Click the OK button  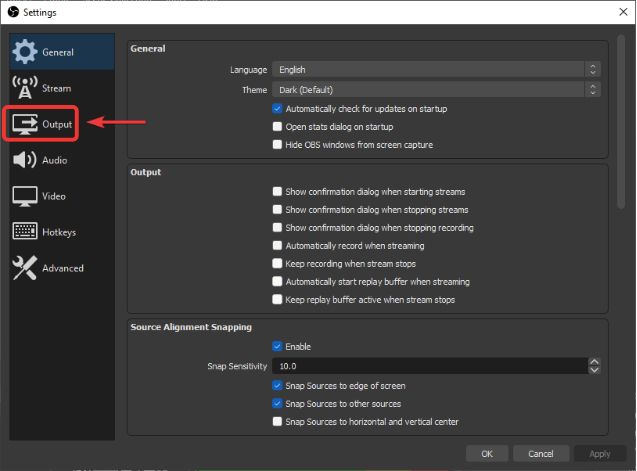click(x=487, y=454)
